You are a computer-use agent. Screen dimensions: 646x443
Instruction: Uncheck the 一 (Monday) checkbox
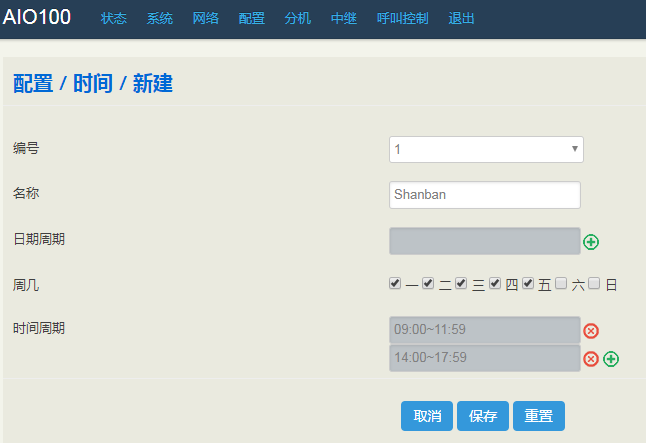point(395,283)
